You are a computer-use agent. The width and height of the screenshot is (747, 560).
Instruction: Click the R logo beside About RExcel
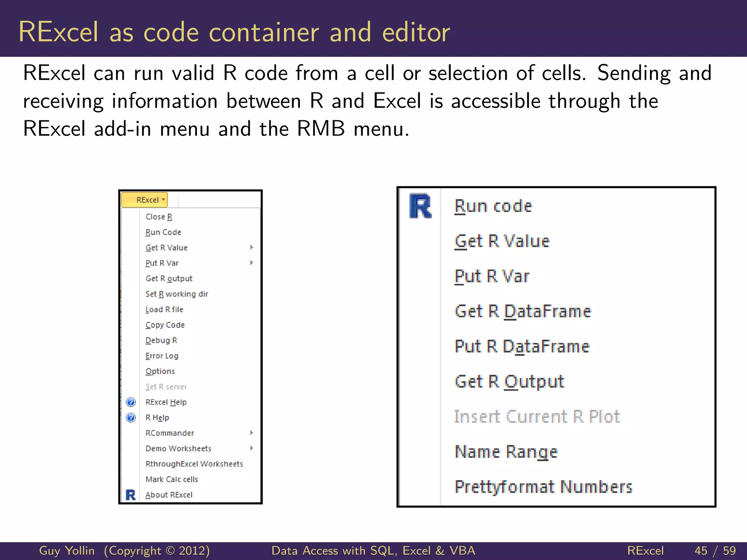pyautogui.click(x=131, y=495)
